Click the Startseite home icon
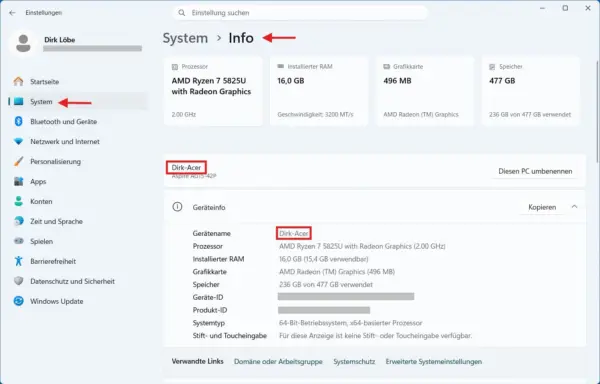The image size is (600, 384). [18, 81]
